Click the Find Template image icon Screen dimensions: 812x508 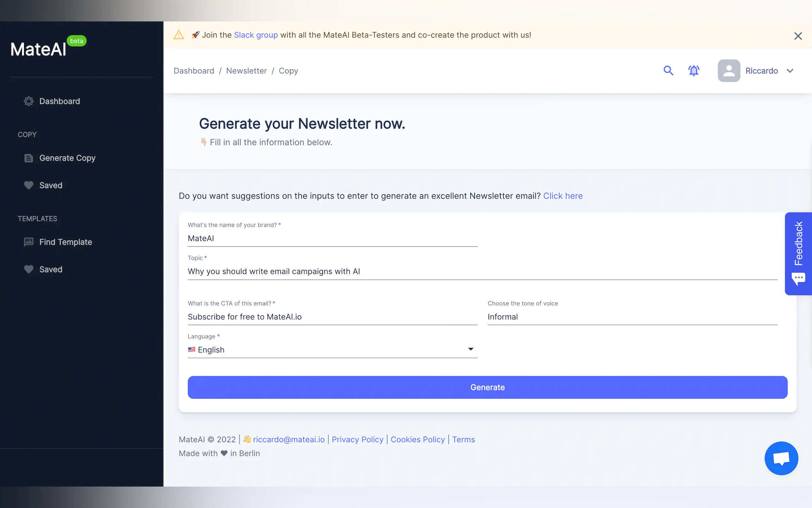click(x=28, y=242)
